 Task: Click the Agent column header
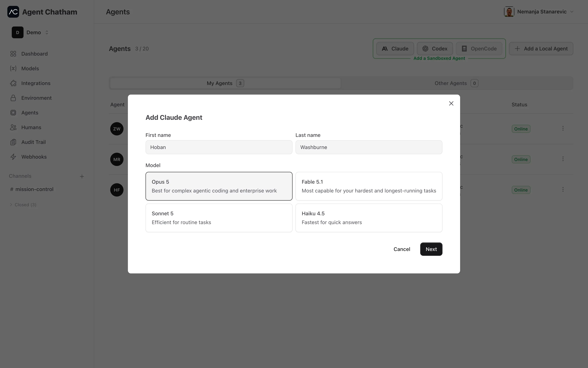117,104
